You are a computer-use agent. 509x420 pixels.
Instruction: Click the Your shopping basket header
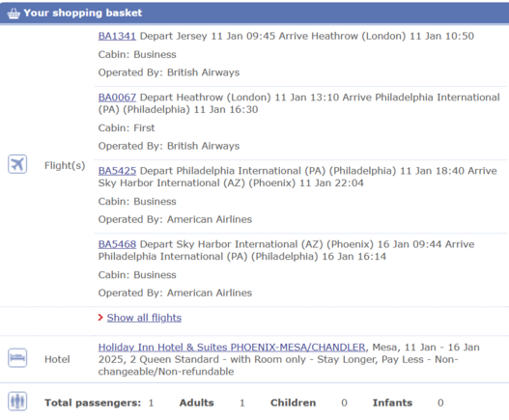(x=83, y=13)
